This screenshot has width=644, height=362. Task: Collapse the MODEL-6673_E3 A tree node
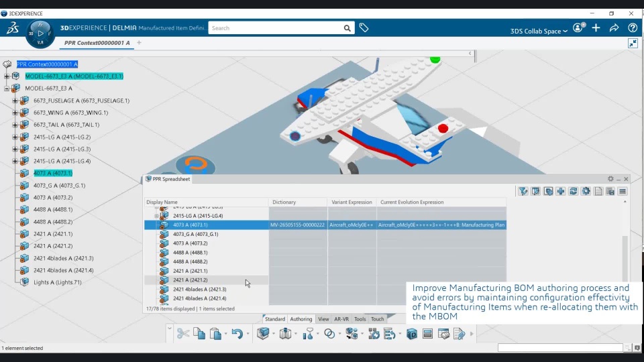point(7,88)
